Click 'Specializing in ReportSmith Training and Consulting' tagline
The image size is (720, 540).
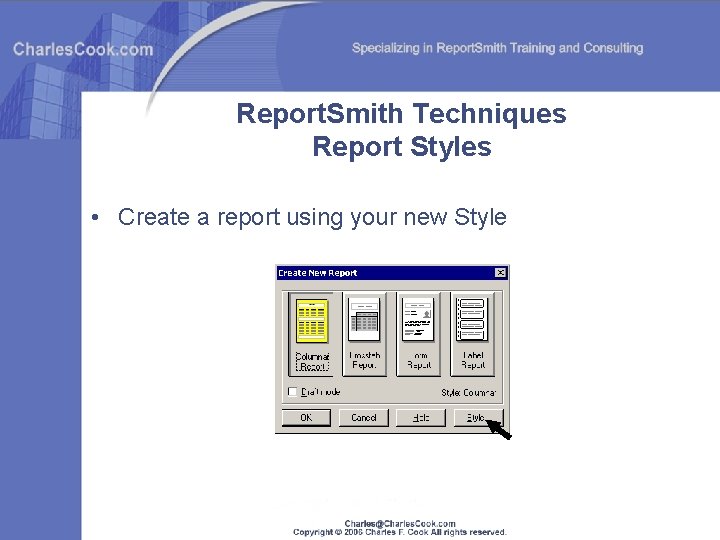pos(497,48)
